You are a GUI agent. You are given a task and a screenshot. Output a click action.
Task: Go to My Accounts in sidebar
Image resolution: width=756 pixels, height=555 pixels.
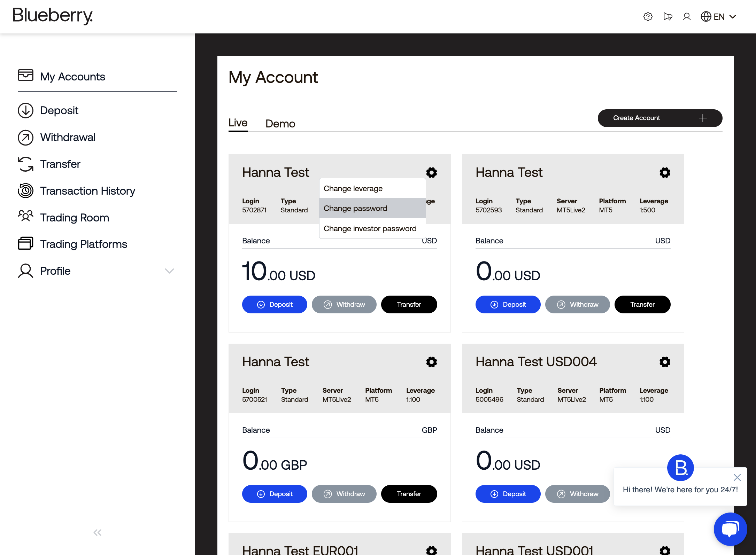coord(62,76)
